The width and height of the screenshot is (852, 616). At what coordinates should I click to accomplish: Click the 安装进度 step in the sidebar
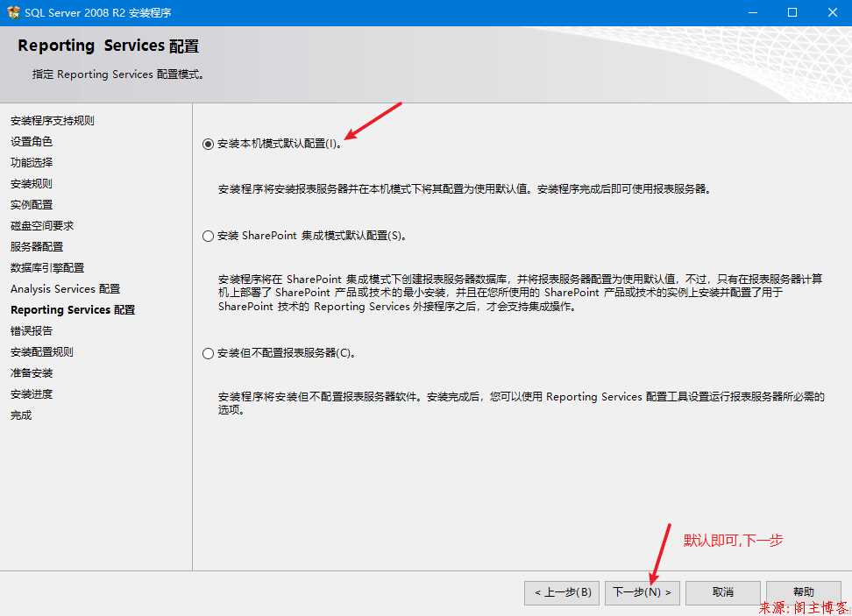31,394
